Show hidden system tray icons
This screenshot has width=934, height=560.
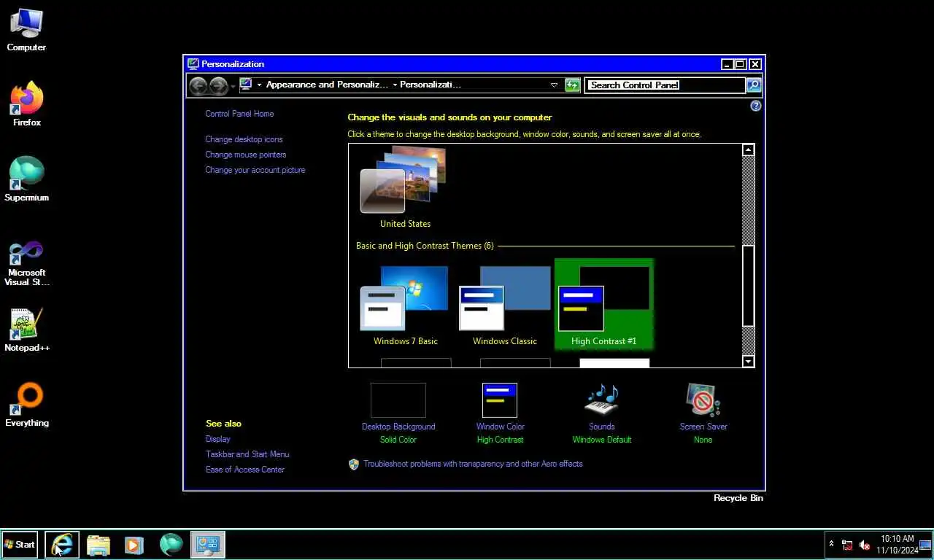point(831,545)
